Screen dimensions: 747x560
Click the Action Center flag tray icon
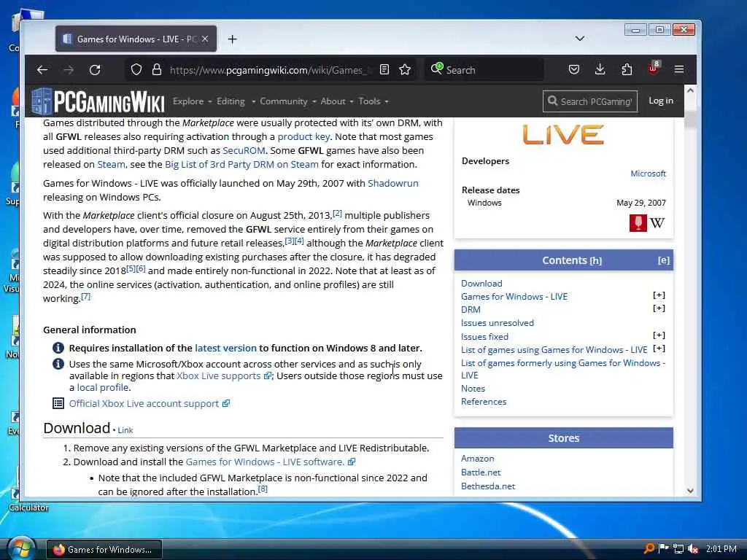click(664, 548)
